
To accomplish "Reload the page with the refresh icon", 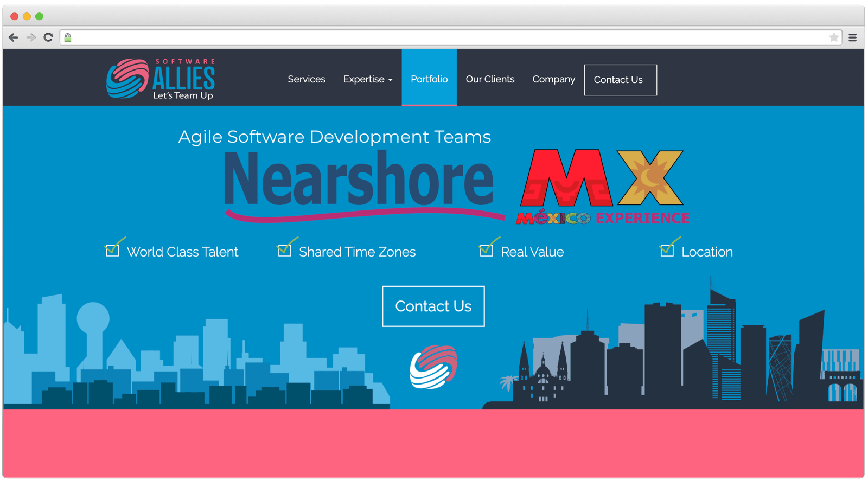I will point(48,37).
